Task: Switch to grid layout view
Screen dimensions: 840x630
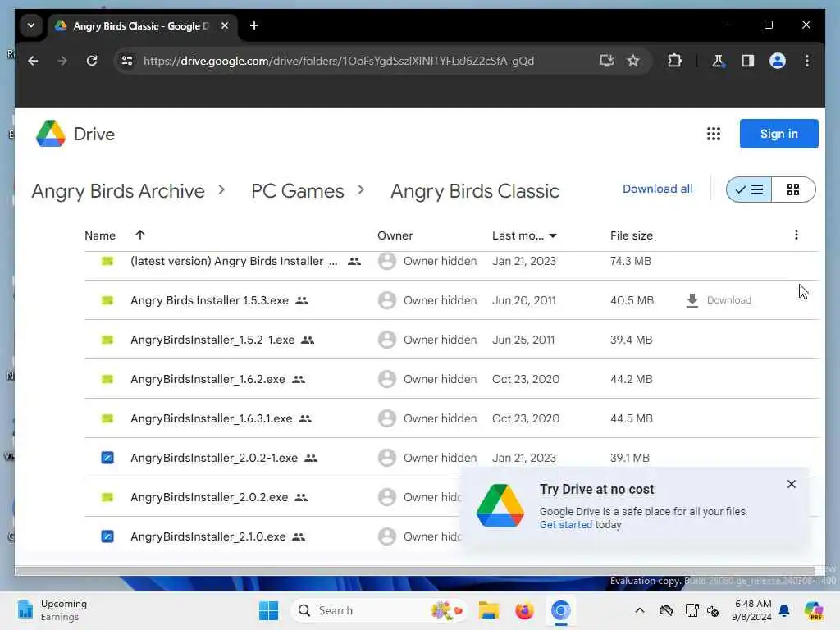Action: 793,189
